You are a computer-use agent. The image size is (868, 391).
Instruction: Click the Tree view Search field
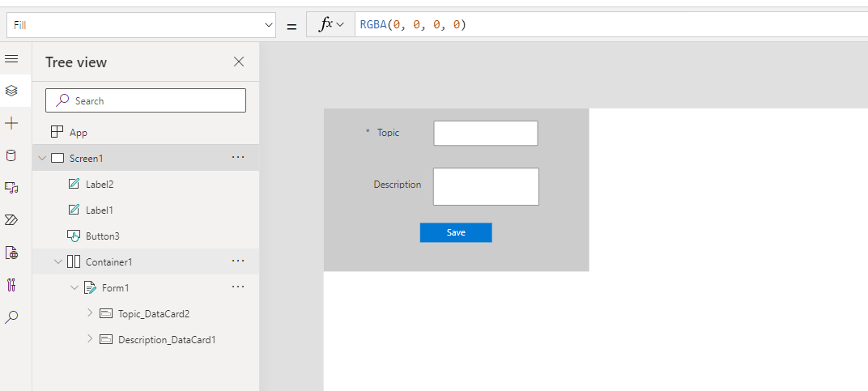[146, 100]
